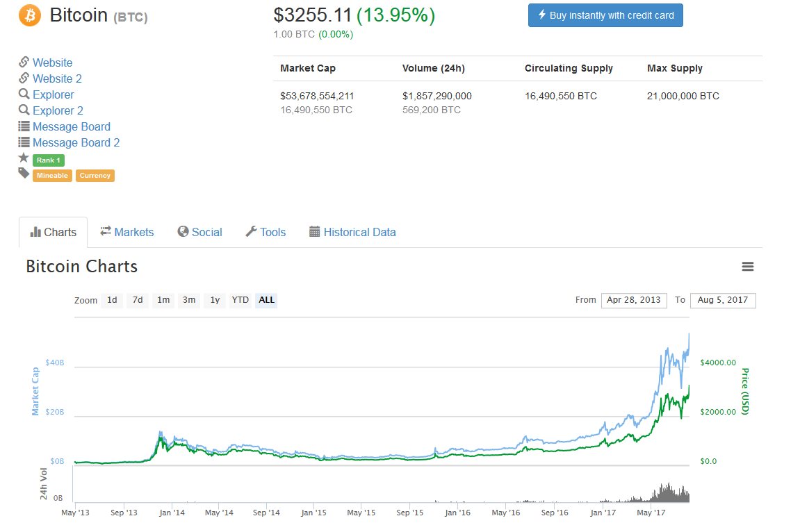This screenshot has width=800, height=532.
Task: Click the star icon next to Rank 1
Action: [x=24, y=158]
